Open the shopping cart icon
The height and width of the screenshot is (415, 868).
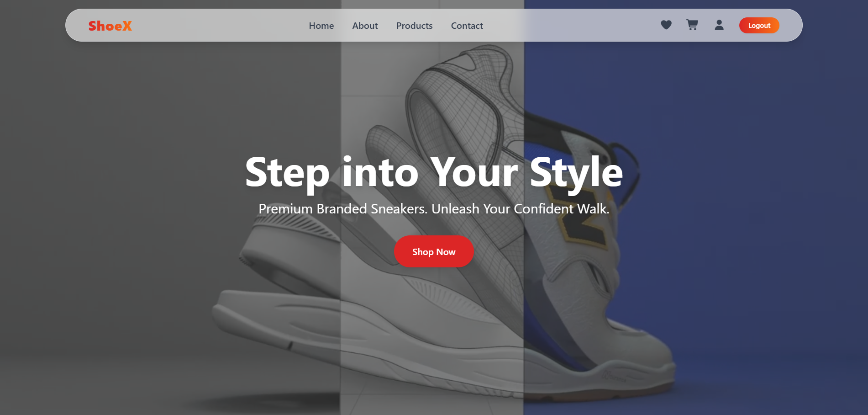tap(692, 25)
